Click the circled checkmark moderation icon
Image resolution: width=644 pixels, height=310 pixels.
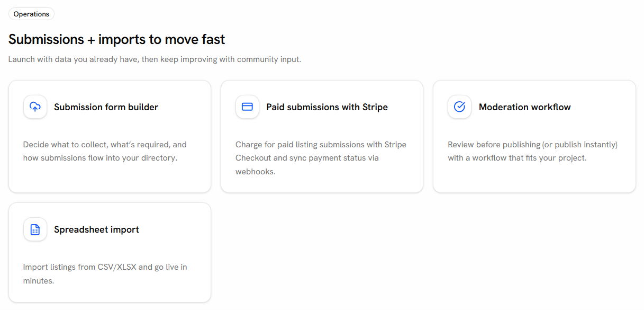pos(459,107)
